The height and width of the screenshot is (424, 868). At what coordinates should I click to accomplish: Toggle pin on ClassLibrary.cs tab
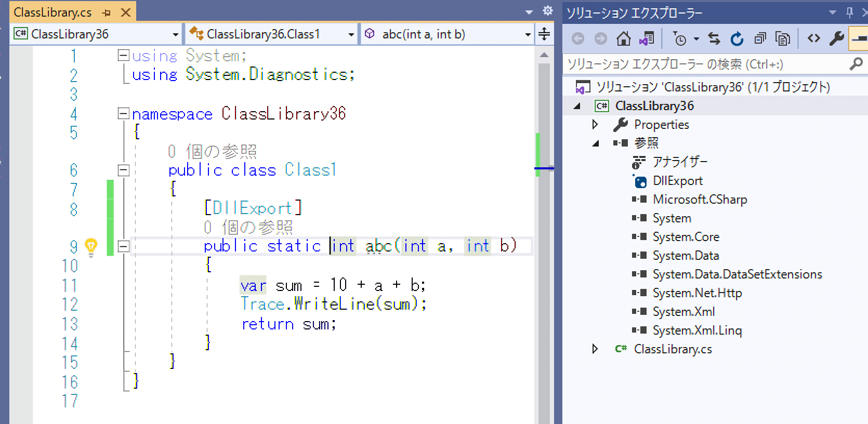click(107, 12)
